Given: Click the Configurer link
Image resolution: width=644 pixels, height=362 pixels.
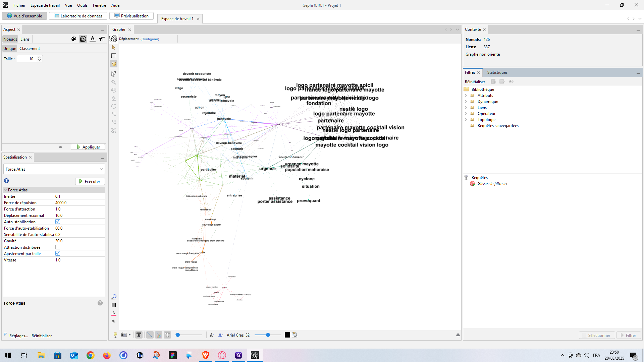Looking at the screenshot, I should point(150,39).
